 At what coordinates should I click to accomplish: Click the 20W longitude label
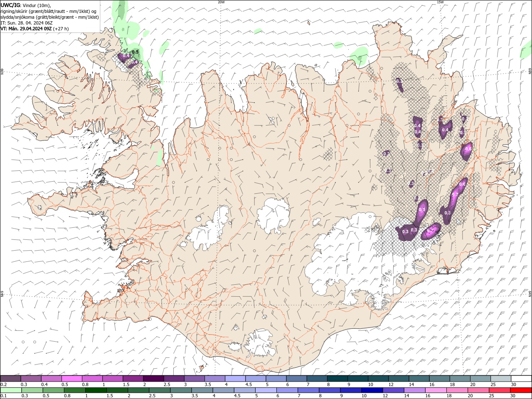(x=221, y=2)
